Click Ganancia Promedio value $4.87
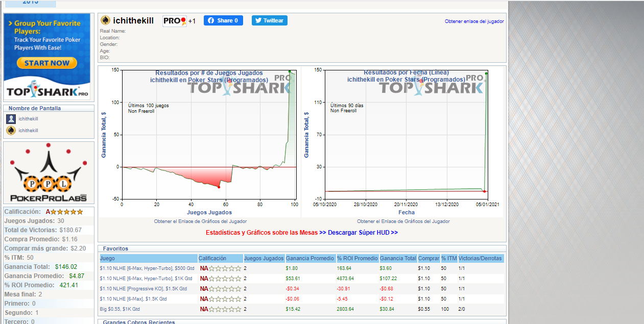This screenshot has width=644, height=324. (x=77, y=276)
